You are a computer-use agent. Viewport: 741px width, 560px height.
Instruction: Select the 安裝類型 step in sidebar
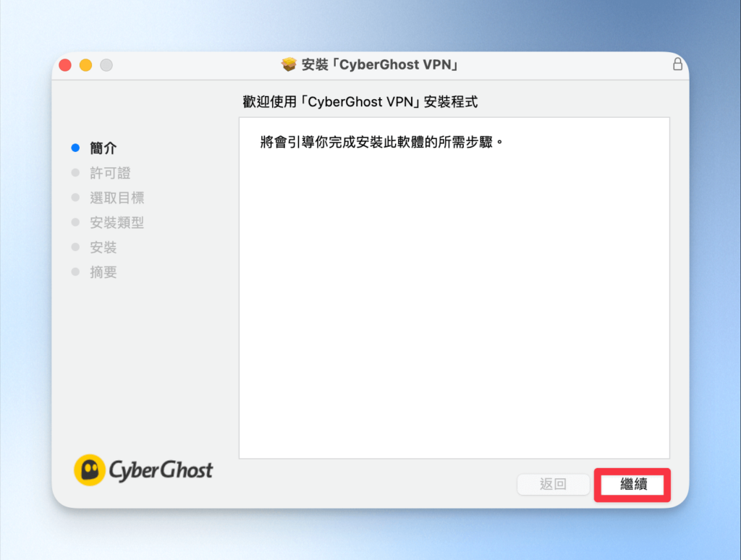(x=117, y=223)
